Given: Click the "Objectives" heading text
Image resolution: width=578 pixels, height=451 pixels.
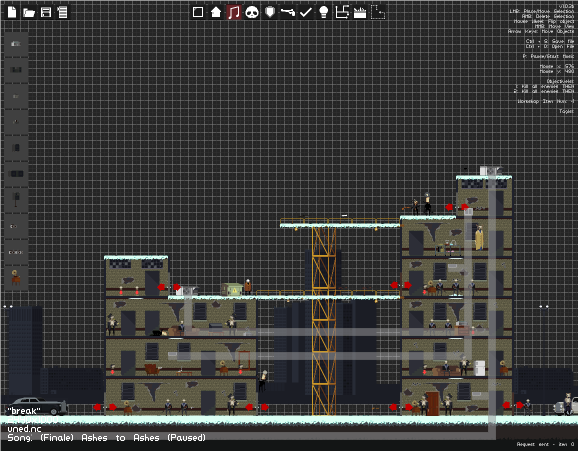Looking at the screenshot, I should click(x=560, y=81).
